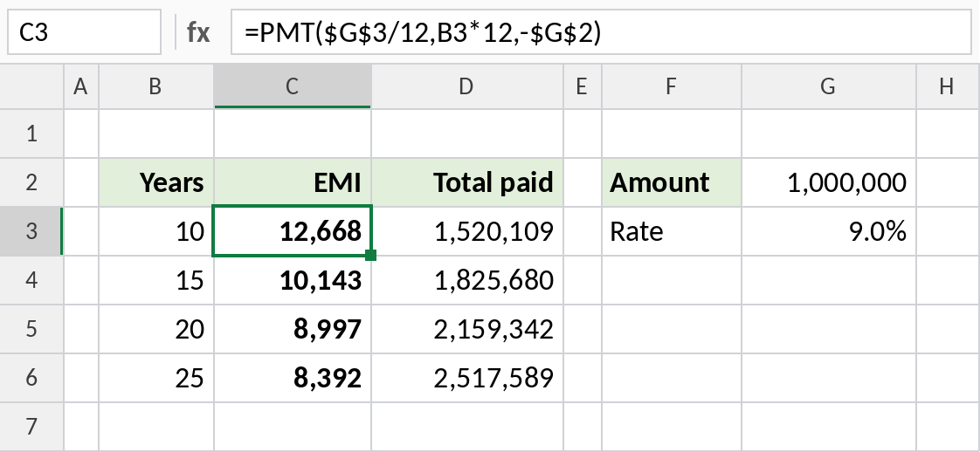Select row 1 header
This screenshot has height=452, width=980.
coord(31,134)
